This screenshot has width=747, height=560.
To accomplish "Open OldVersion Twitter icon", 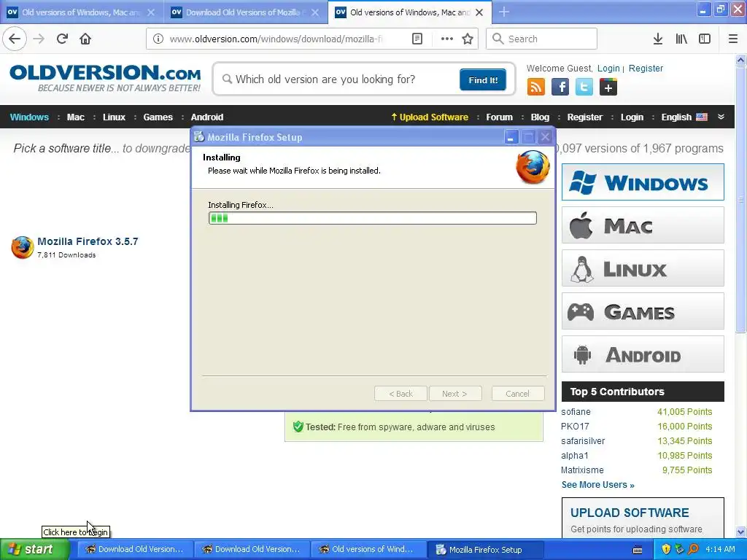I will (x=584, y=87).
